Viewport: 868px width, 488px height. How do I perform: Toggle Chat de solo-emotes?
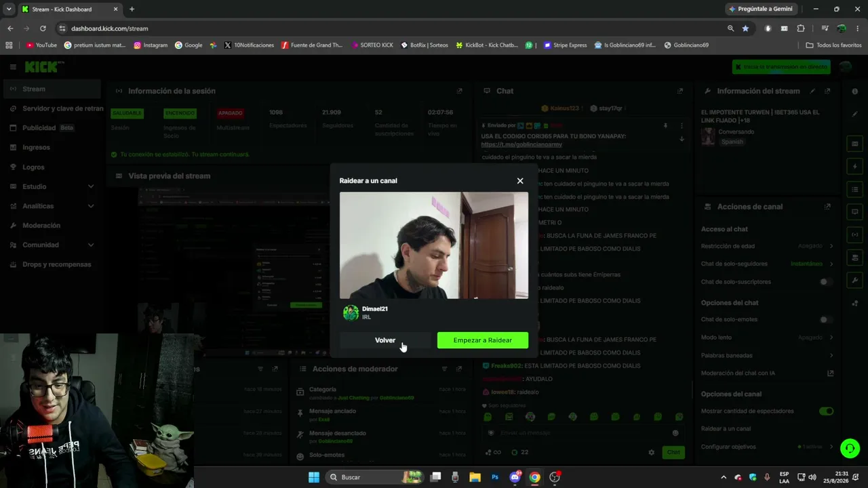[825, 319]
